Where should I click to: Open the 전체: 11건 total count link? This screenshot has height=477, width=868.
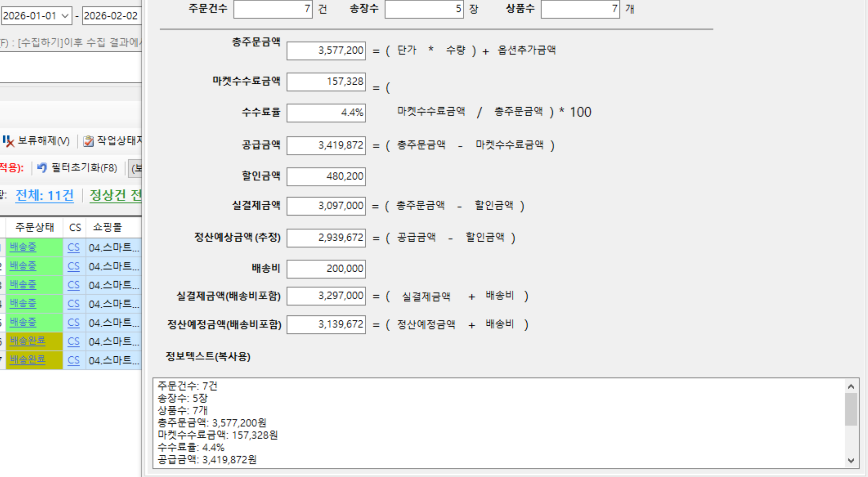click(x=44, y=196)
